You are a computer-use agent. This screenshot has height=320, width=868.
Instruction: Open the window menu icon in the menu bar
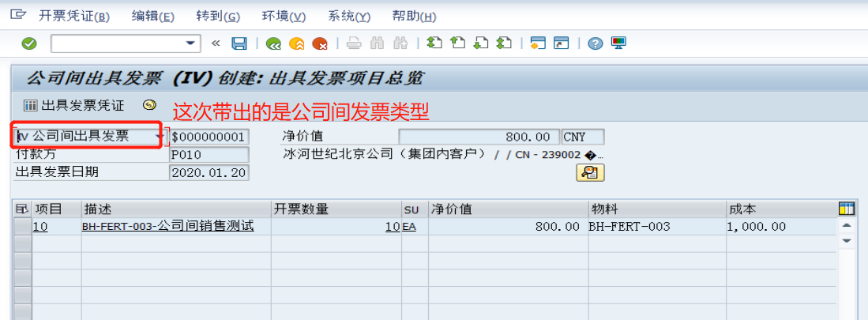17,14
